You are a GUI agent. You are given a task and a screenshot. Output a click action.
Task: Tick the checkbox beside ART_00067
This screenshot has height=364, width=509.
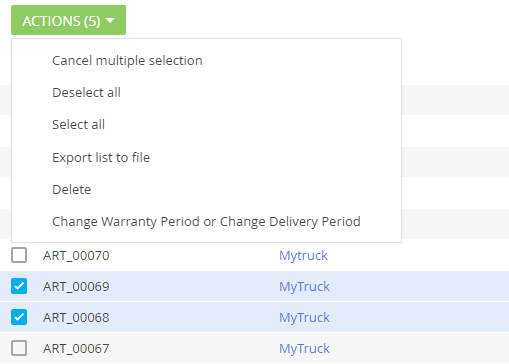point(19,348)
